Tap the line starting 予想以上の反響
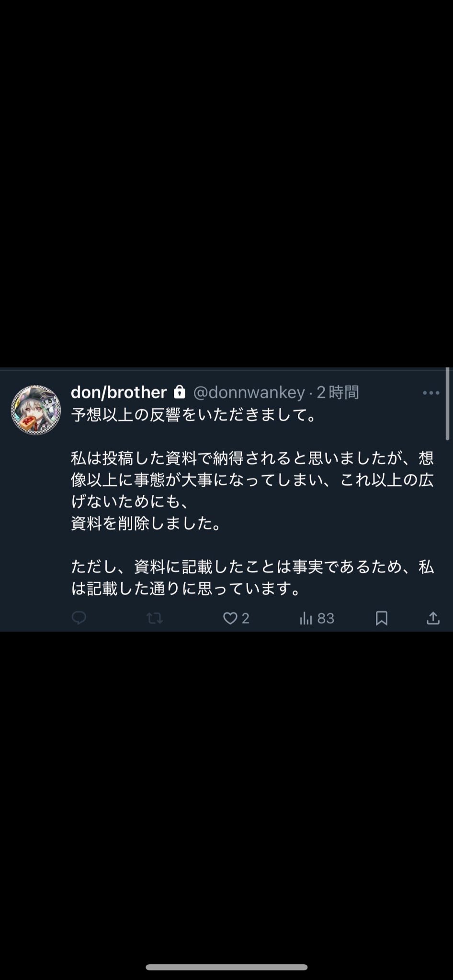453x980 pixels. tap(194, 415)
